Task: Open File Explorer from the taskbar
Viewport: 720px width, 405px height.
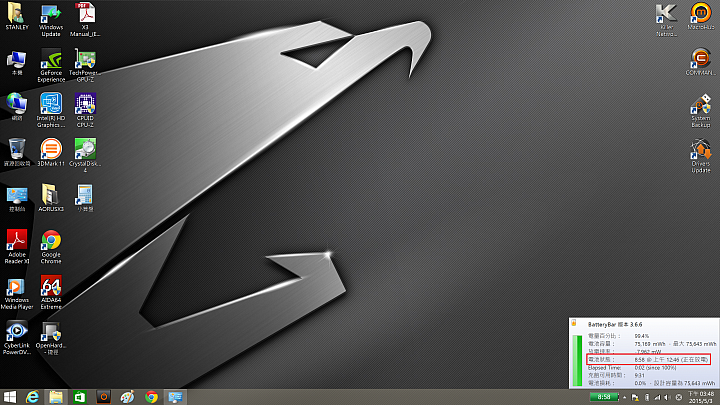Action: pyautogui.click(x=56, y=397)
